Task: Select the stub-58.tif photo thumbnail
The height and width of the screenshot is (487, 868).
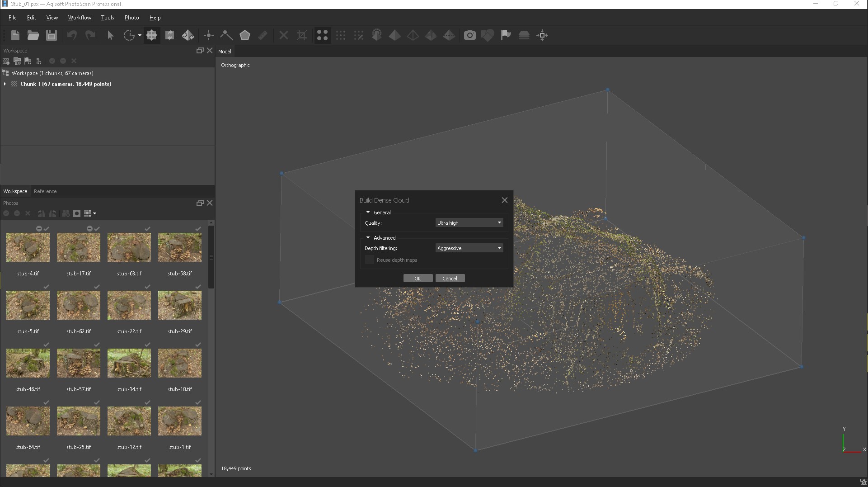Action: click(x=180, y=248)
